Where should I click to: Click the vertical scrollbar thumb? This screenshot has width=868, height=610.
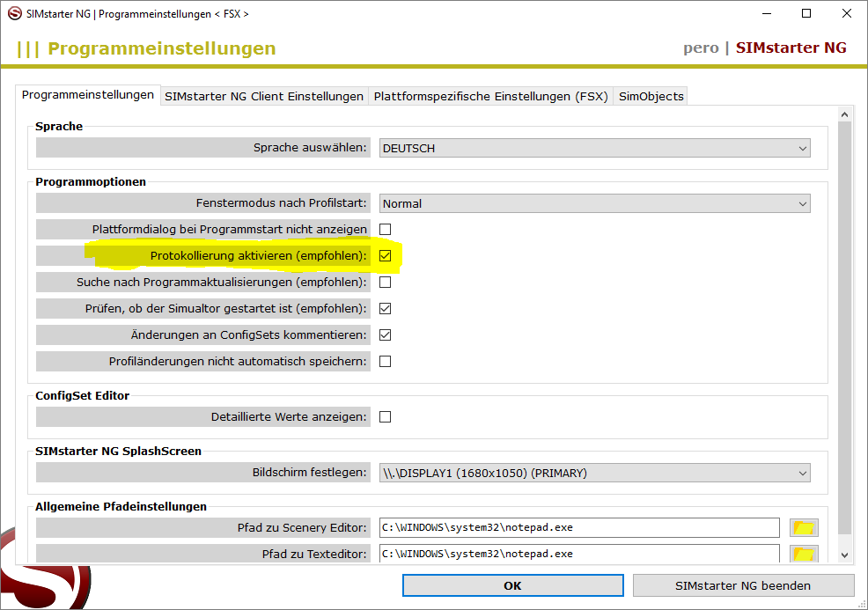(x=844, y=328)
